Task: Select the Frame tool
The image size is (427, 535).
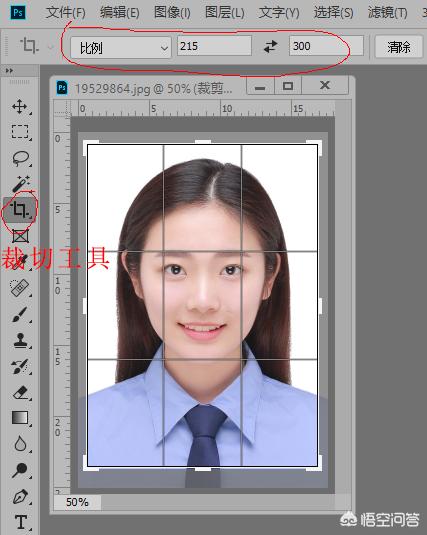Action: click(x=20, y=236)
